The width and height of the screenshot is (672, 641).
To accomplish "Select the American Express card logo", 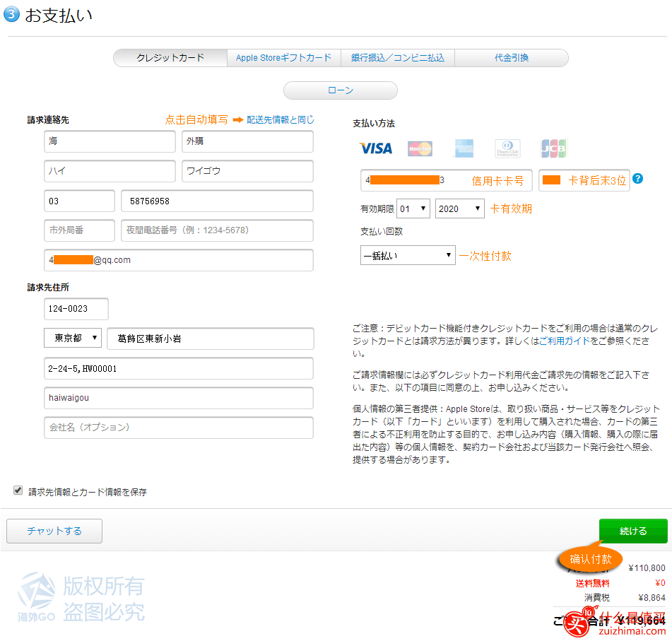I will (x=464, y=148).
